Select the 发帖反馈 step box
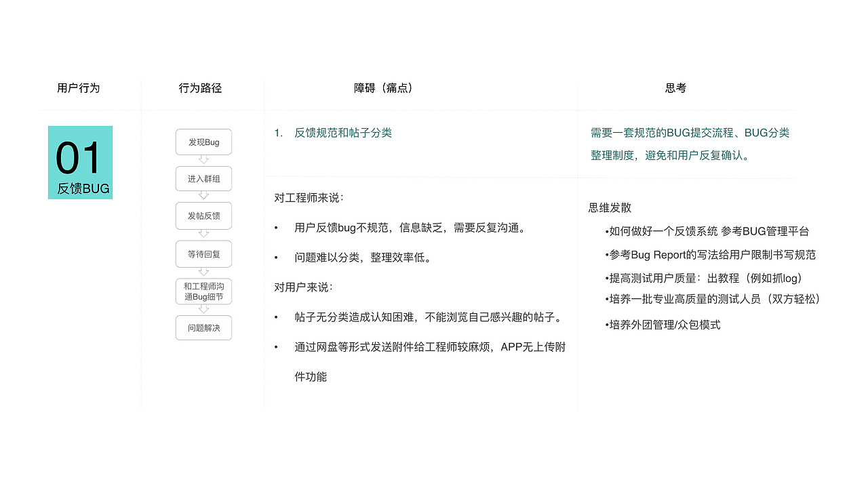868x488 pixels. 203,216
